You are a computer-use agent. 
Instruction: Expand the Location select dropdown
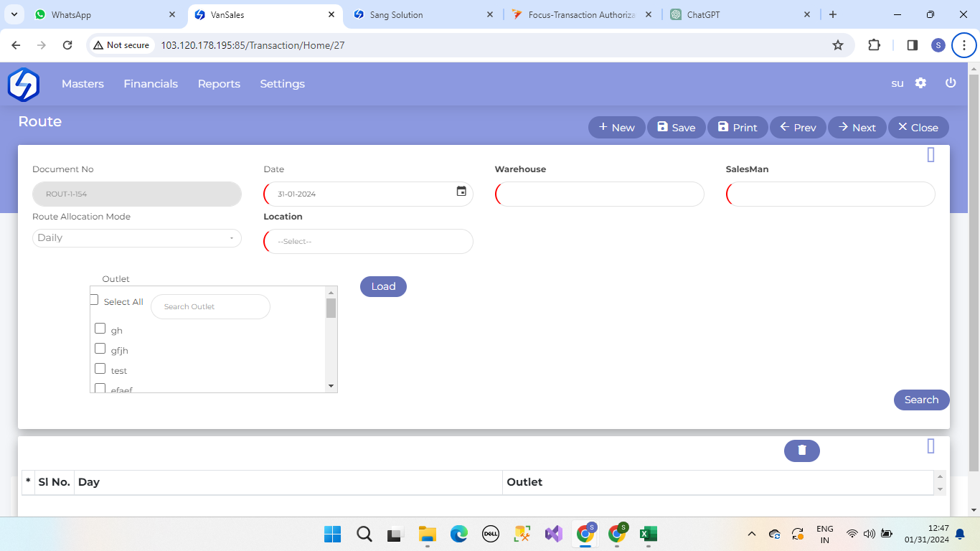pos(368,242)
